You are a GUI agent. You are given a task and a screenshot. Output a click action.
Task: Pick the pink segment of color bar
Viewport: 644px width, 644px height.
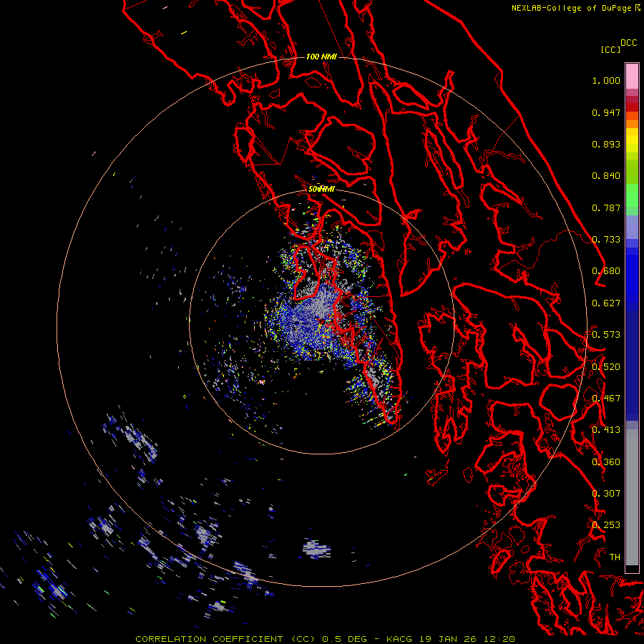[x=632, y=76]
